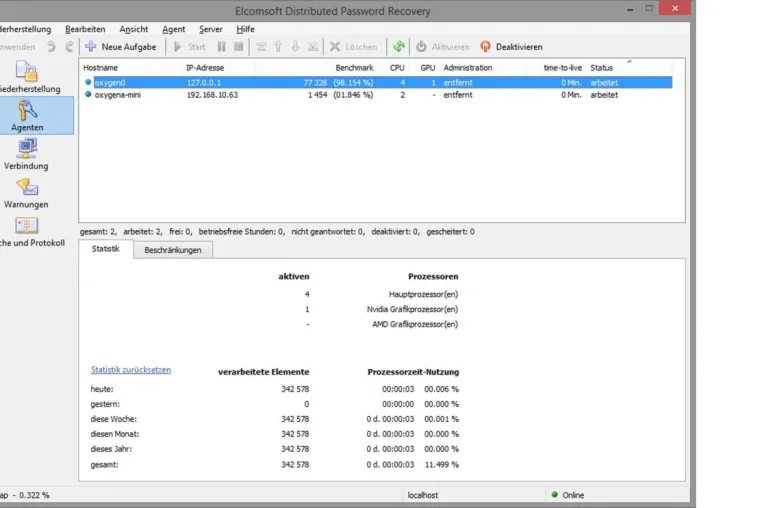Click the Hauptprozessor(en) label
Image resolution: width=762 pixels, height=508 pixels.
[x=423, y=294]
